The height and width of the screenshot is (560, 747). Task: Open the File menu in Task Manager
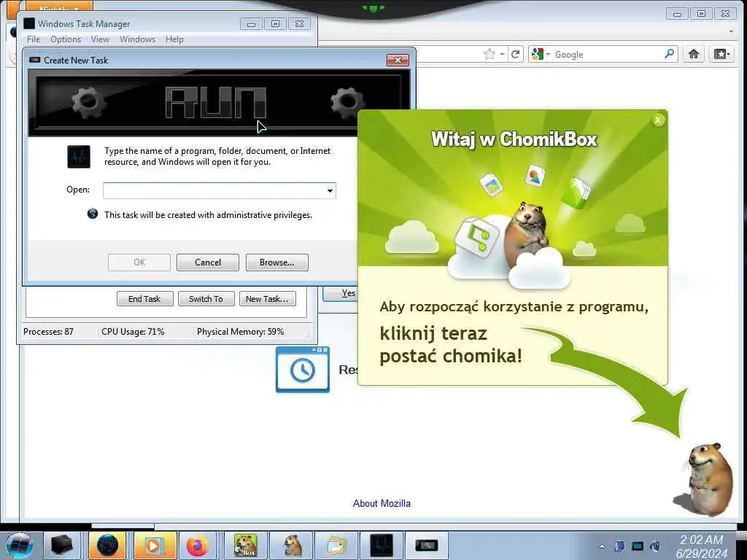(x=34, y=39)
